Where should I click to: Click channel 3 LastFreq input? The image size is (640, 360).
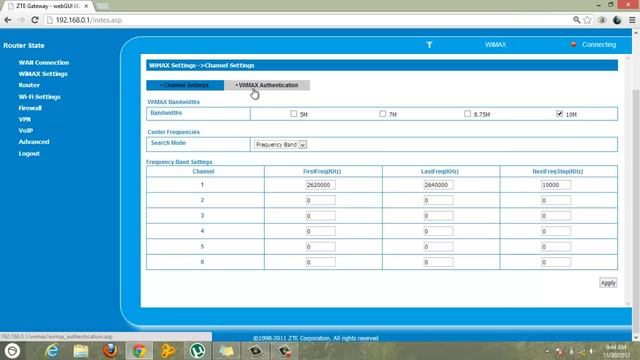coord(438,216)
